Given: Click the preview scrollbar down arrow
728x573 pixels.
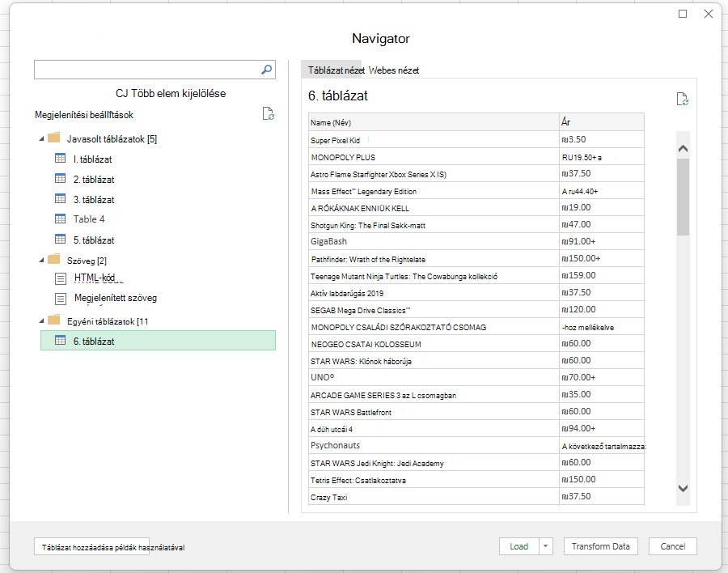Looking at the screenshot, I should 683,488.
